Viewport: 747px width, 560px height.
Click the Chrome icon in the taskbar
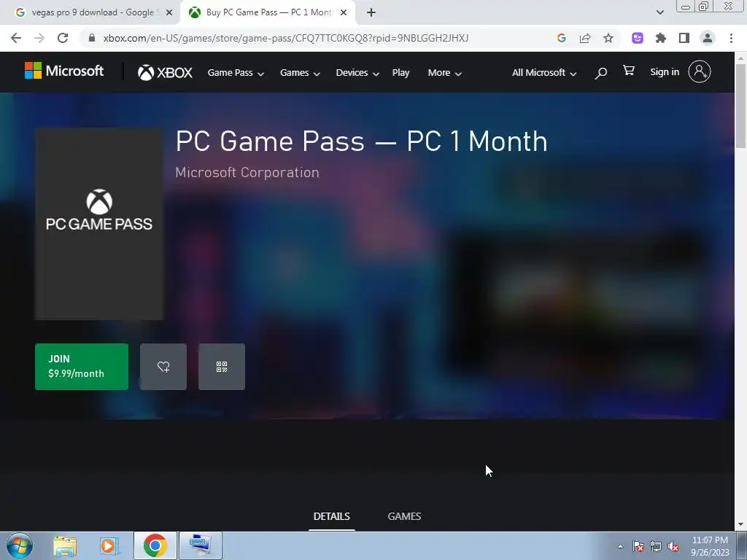155,545
